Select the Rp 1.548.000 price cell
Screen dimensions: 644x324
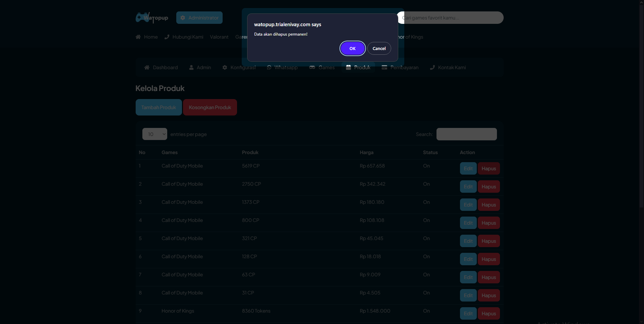[x=375, y=311]
